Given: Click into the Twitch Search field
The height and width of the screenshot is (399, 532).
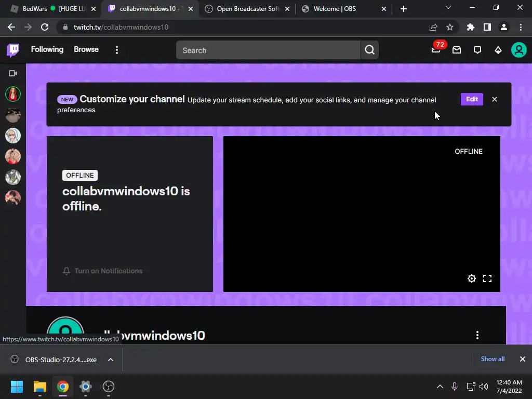Looking at the screenshot, I should tap(268, 50).
